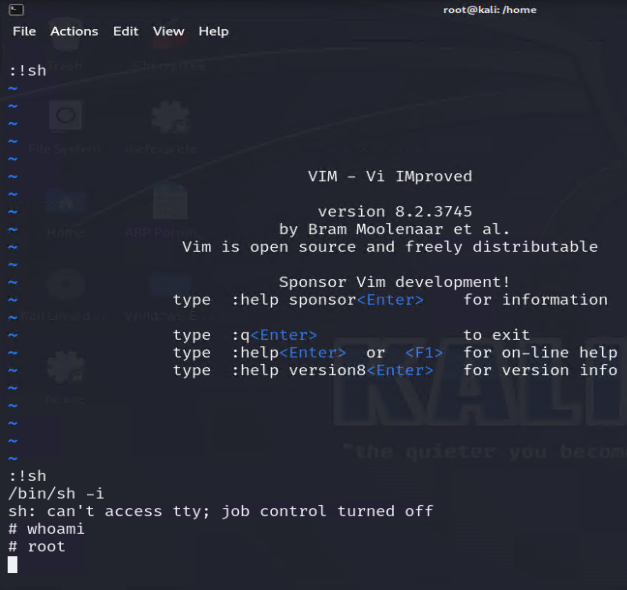Image resolution: width=627 pixels, height=590 pixels.
Task: Click 'for on-line help' text
Action: click(540, 352)
